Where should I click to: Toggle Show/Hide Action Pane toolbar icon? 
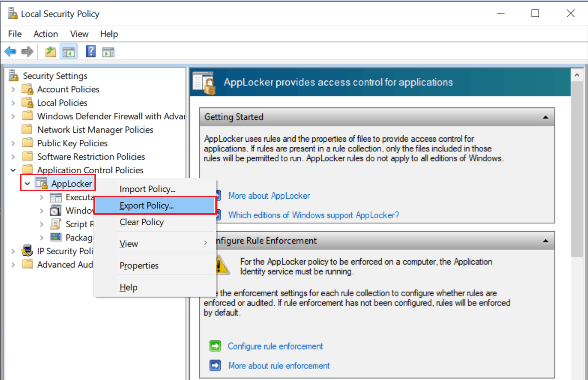[x=108, y=52]
